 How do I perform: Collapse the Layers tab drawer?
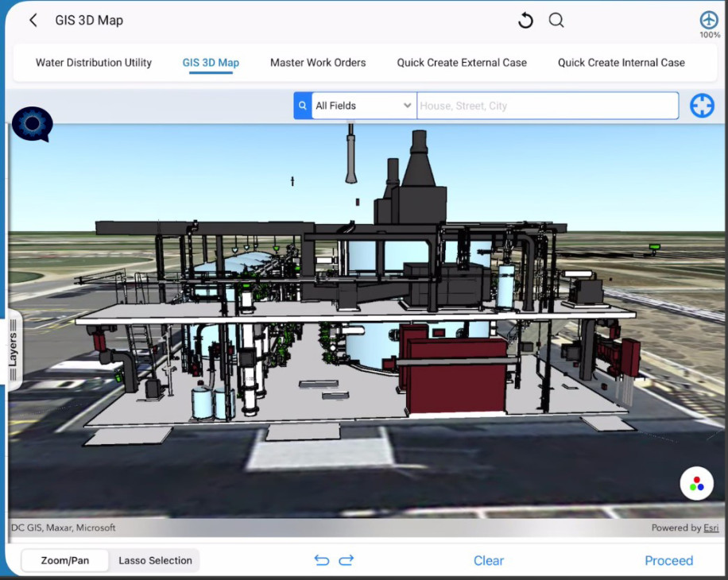pyautogui.click(x=13, y=350)
